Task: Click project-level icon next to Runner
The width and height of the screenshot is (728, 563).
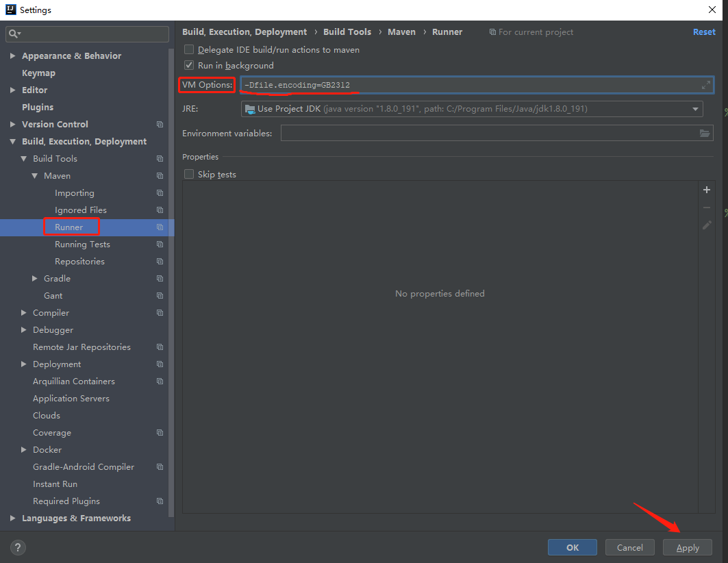Action: (x=160, y=227)
